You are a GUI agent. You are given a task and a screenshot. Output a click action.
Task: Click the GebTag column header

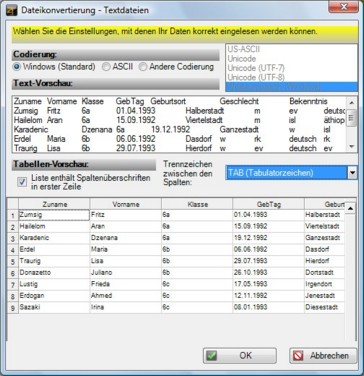(x=268, y=204)
